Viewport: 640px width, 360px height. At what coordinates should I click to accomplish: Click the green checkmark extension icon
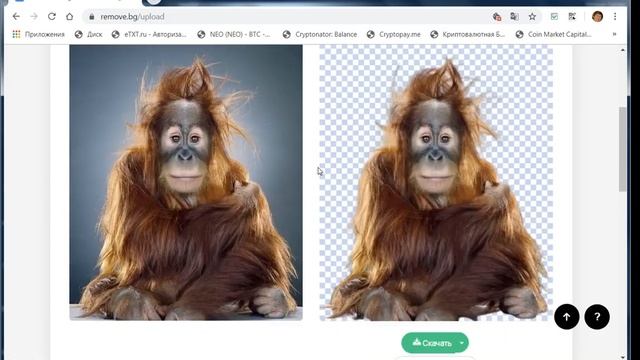[554, 17]
